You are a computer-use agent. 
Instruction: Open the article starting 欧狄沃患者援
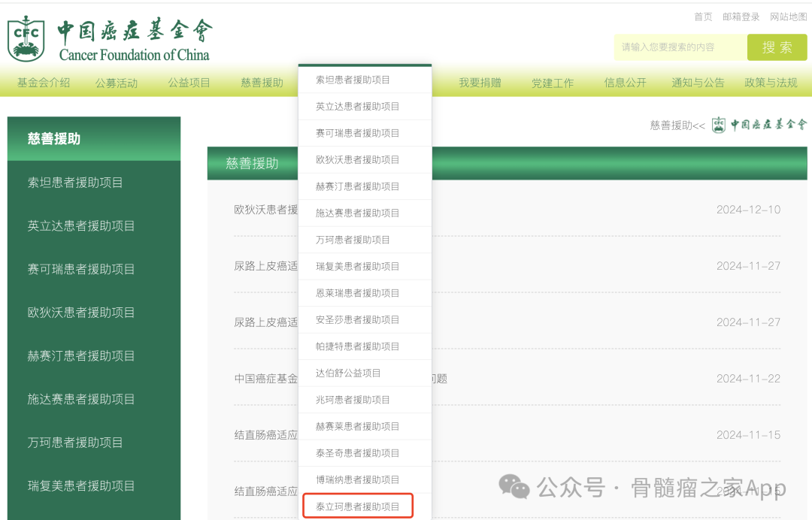265,210
